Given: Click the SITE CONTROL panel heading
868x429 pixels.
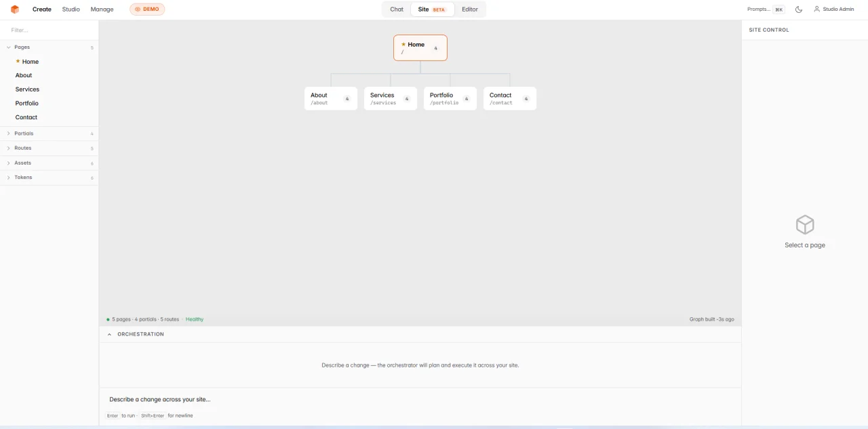Looking at the screenshot, I should (x=769, y=30).
